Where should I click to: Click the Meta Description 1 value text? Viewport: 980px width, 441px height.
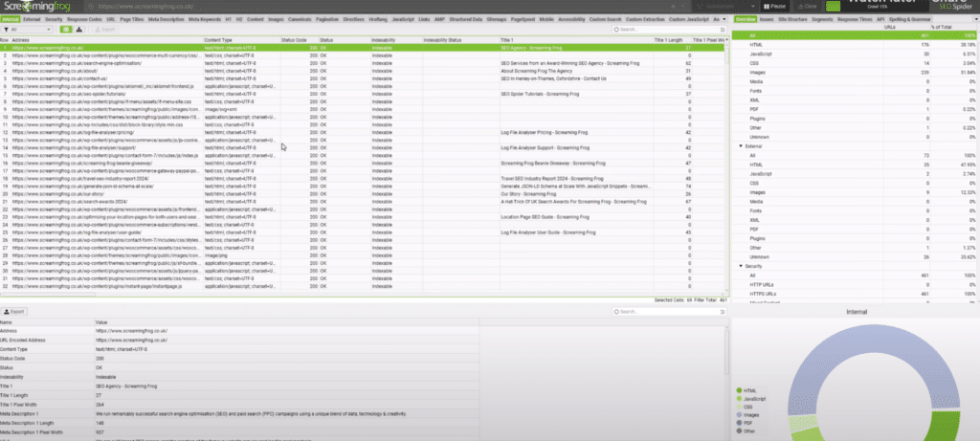[251, 413]
